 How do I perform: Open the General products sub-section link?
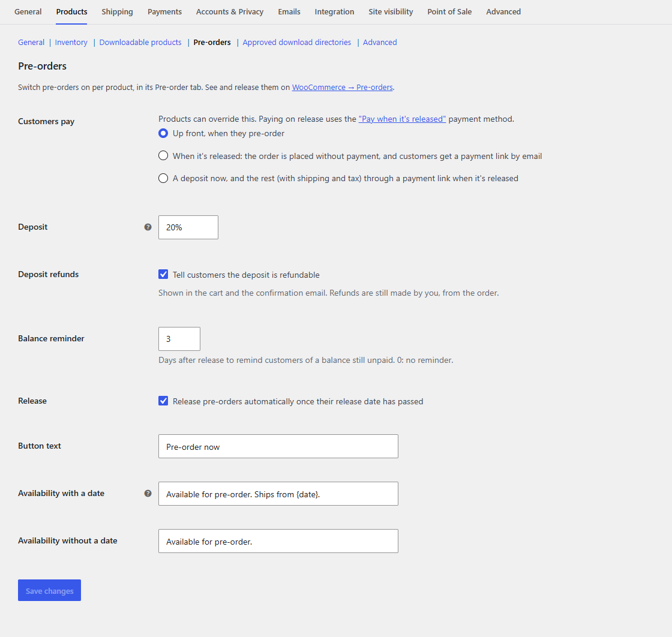(31, 43)
